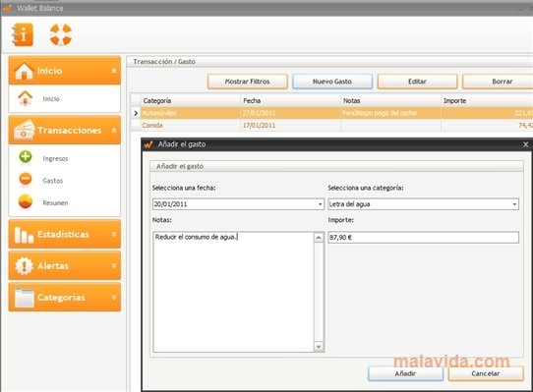Click the Notas text area
The image size is (533, 392).
233,292
